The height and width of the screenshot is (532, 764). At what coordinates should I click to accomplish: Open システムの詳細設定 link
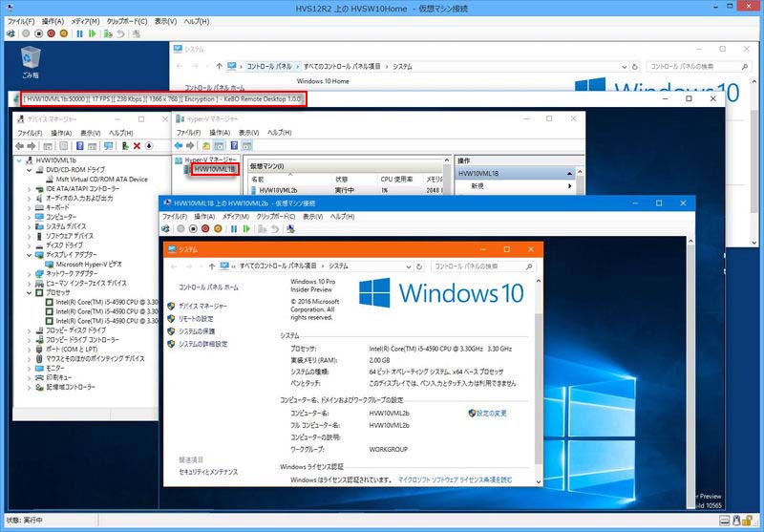202,344
